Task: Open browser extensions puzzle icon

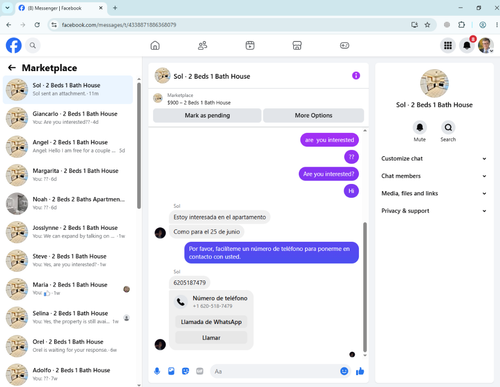Action: click(x=462, y=25)
